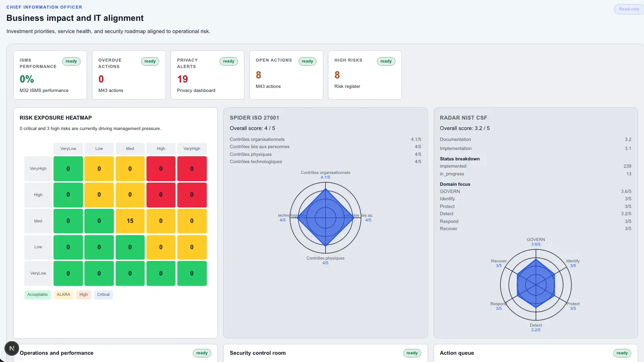644x362 pixels.
Task: Click the ready badge on Security control room
Action: coord(412,353)
